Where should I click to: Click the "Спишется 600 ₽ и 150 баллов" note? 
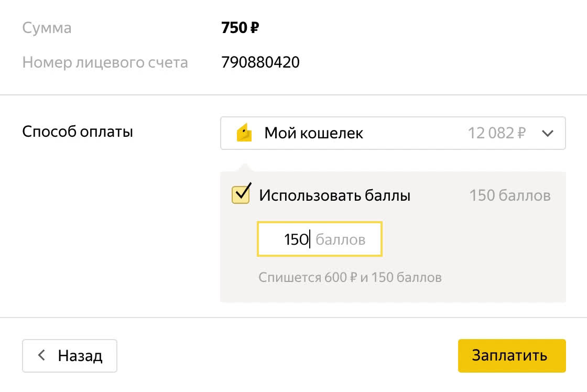tap(350, 277)
